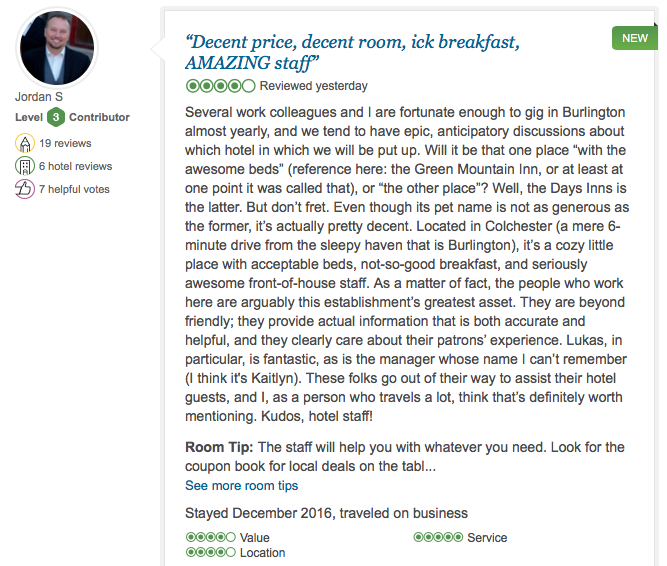Click the 19 reviews text

pos(66,144)
